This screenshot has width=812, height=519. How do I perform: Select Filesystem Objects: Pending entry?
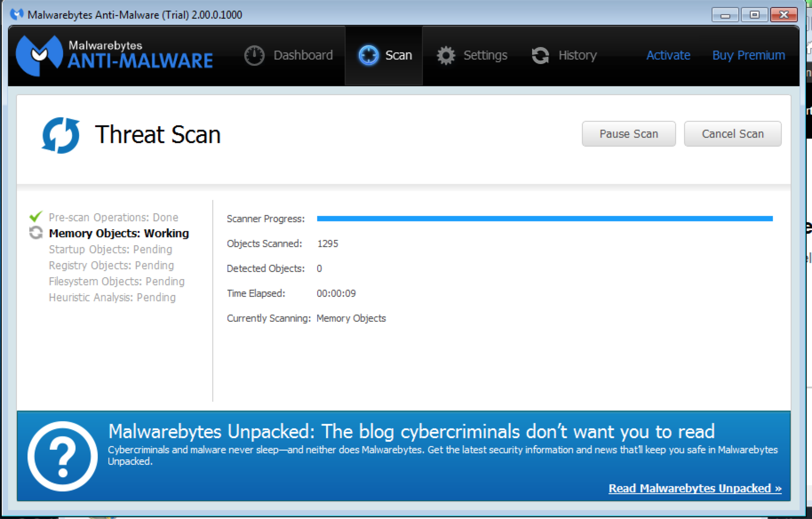(x=116, y=281)
